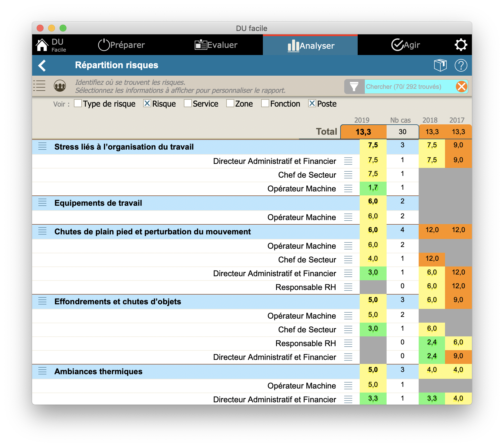Switch to Agir tab
The height and width of the screenshot is (447, 504).
pos(405,45)
